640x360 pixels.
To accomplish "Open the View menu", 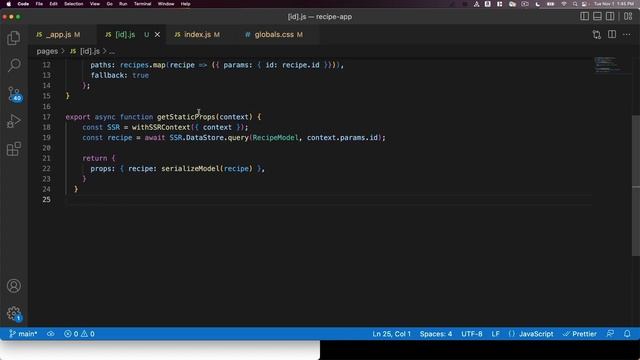I will (x=95, y=4).
